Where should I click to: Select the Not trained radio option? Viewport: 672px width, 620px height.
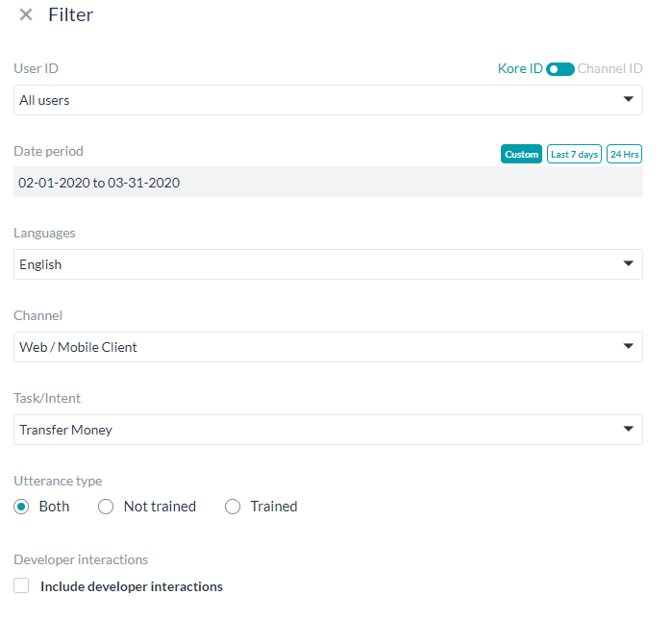tap(107, 507)
